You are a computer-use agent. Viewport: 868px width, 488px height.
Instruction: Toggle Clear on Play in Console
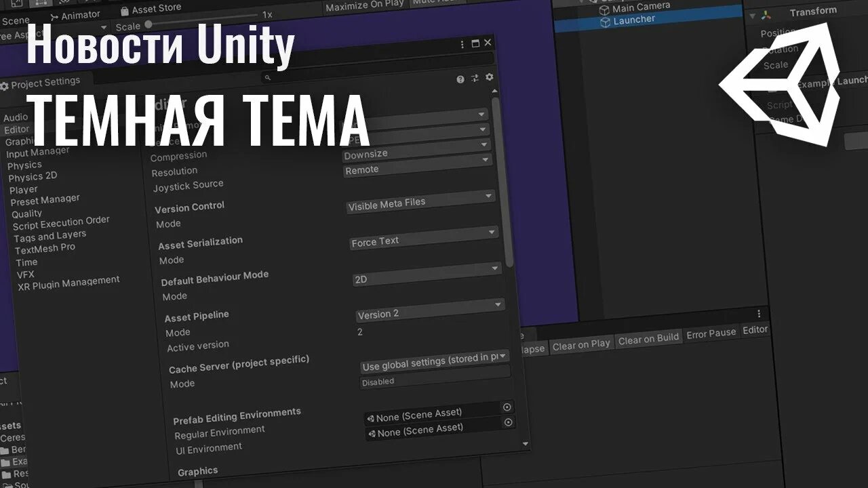pos(581,344)
